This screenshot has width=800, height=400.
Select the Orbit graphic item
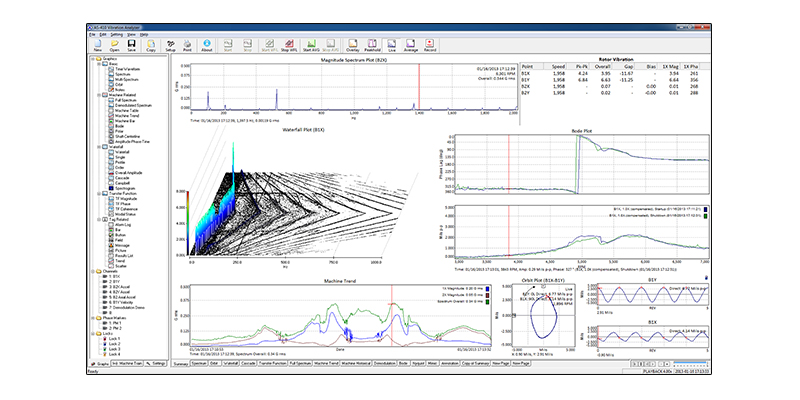pyautogui.click(x=119, y=85)
